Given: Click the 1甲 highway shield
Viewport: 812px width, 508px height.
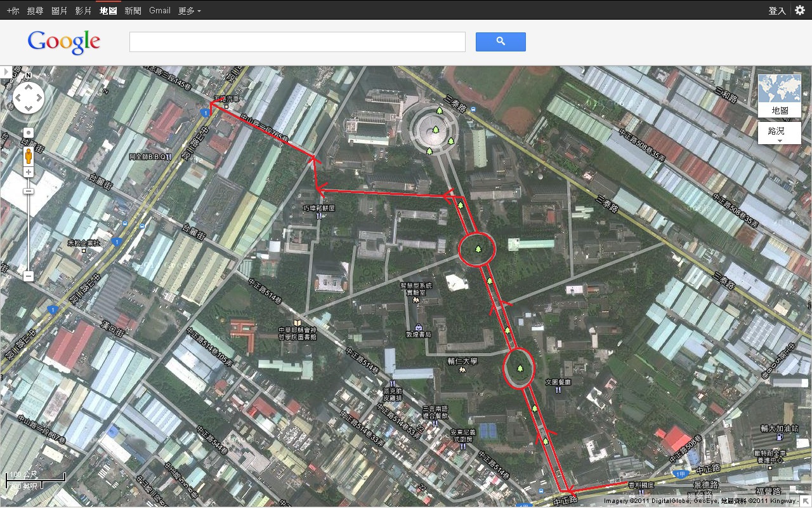Looking at the screenshot, I should pos(681,474).
